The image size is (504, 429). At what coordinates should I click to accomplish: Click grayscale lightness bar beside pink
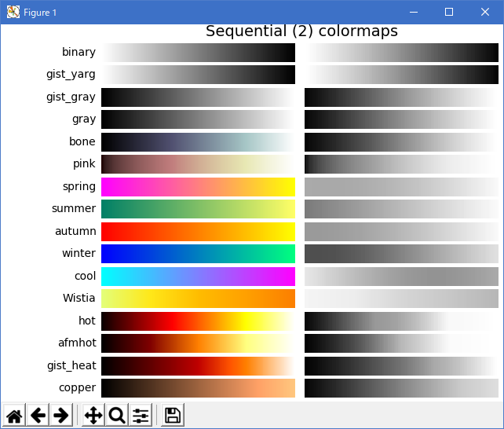[x=401, y=164]
